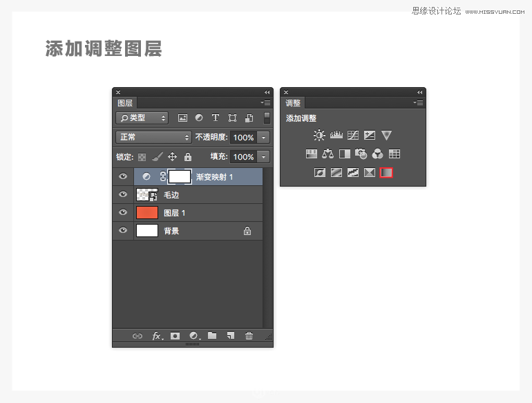Add Brightness/Contrast adjustment

(x=319, y=135)
